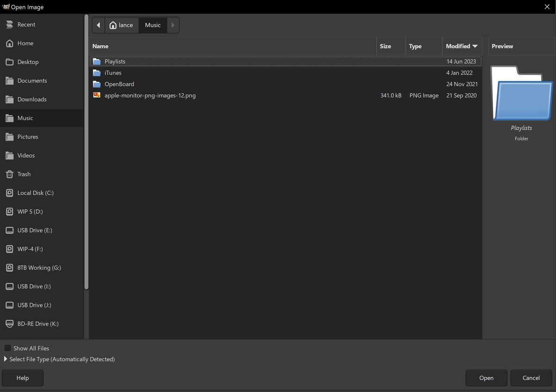Select apple-monitor-png-images-12.png file

[149, 95]
